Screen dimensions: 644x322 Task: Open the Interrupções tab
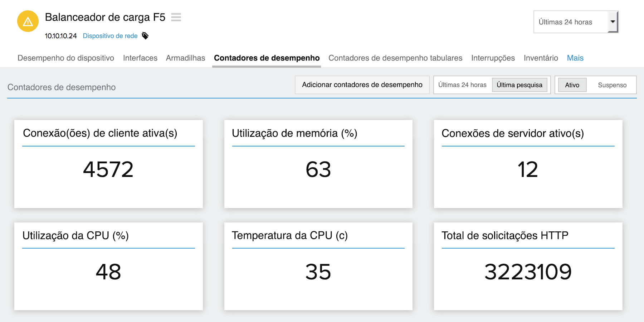493,58
